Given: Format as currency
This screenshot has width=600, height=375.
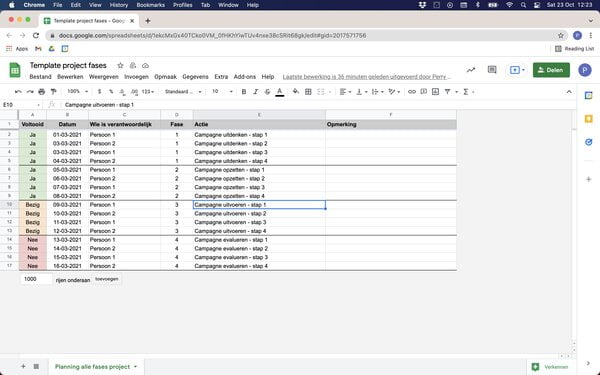Looking at the screenshot, I should click(x=99, y=92).
